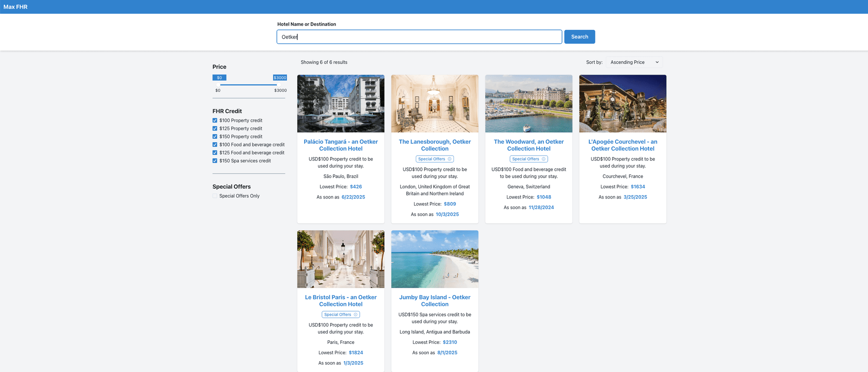Click 'Long Island, Antigua and Barbuda' text
The height and width of the screenshot is (372, 868).
coord(435,332)
